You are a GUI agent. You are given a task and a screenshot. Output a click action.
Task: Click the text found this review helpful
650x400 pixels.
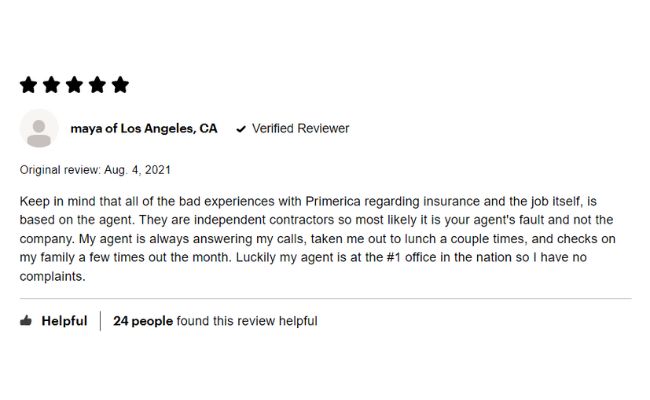[247, 321]
